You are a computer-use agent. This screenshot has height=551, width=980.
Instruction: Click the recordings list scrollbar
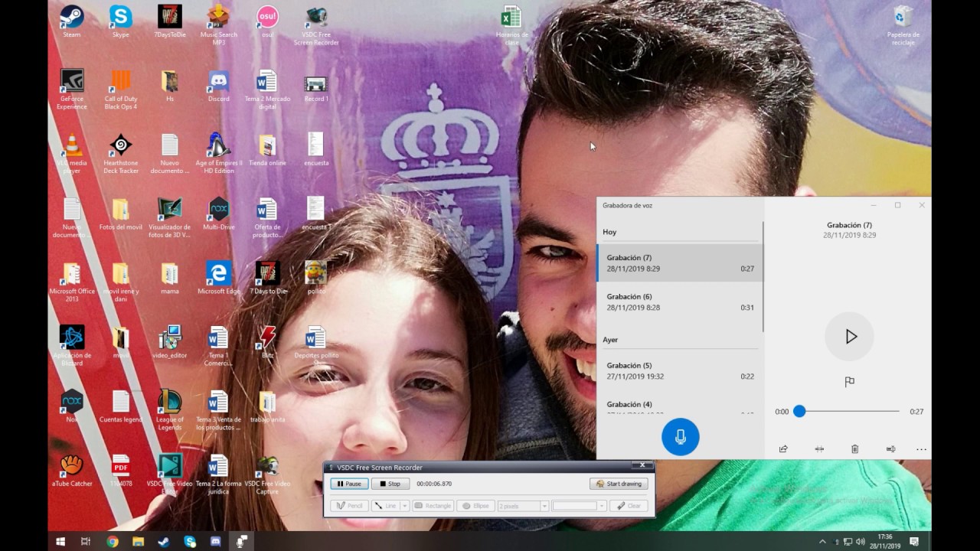tap(763, 276)
